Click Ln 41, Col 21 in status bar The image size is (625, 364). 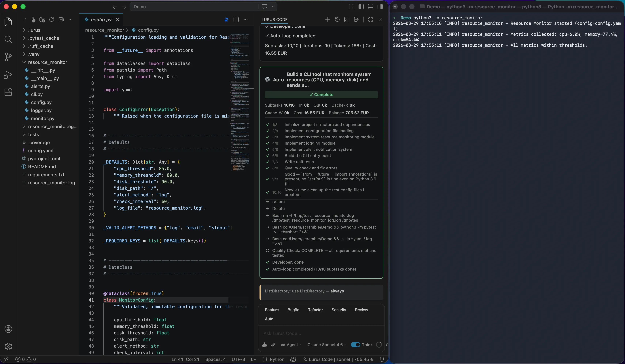pyautogui.click(x=185, y=359)
